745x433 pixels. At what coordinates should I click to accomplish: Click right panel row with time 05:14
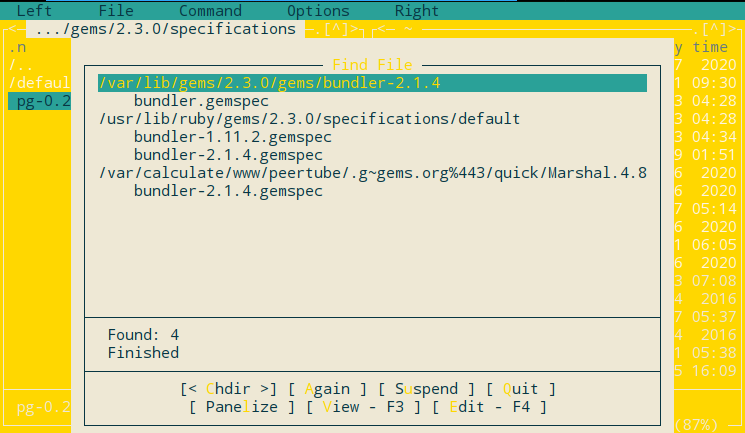point(706,209)
